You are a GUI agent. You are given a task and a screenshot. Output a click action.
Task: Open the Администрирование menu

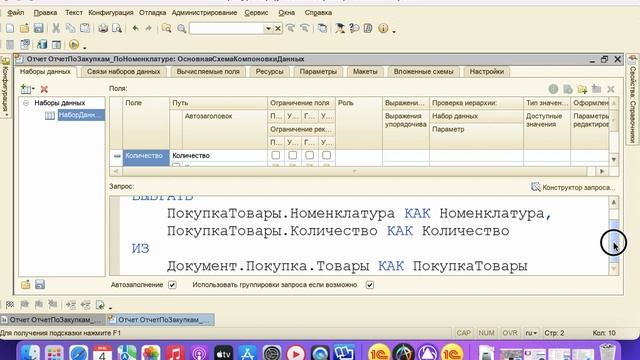coord(204,13)
